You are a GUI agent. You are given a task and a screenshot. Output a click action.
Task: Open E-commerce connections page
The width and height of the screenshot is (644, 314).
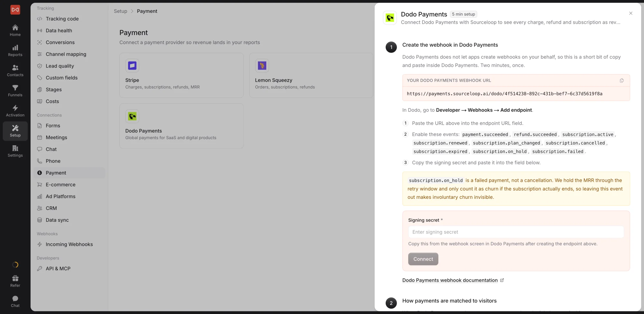[69, 185]
